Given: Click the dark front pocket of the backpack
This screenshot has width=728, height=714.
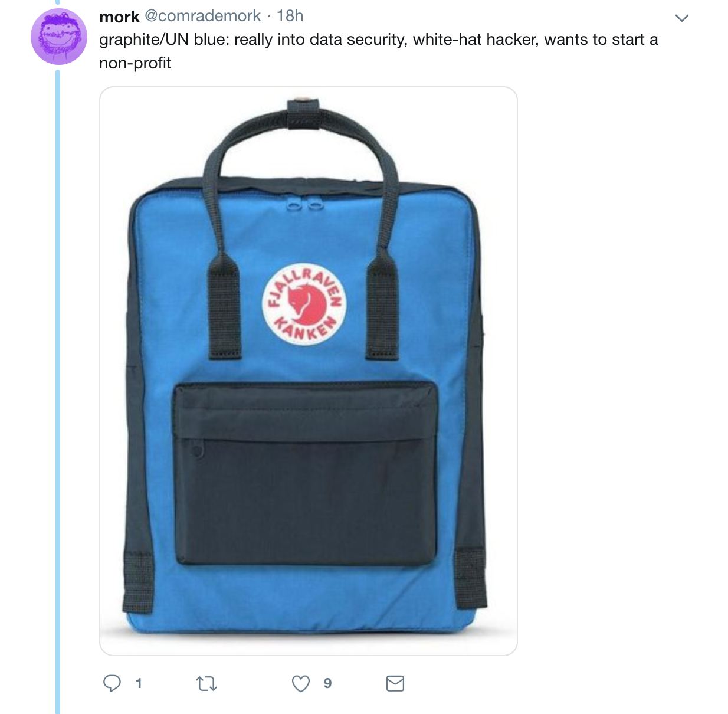Looking at the screenshot, I should tap(305, 473).
